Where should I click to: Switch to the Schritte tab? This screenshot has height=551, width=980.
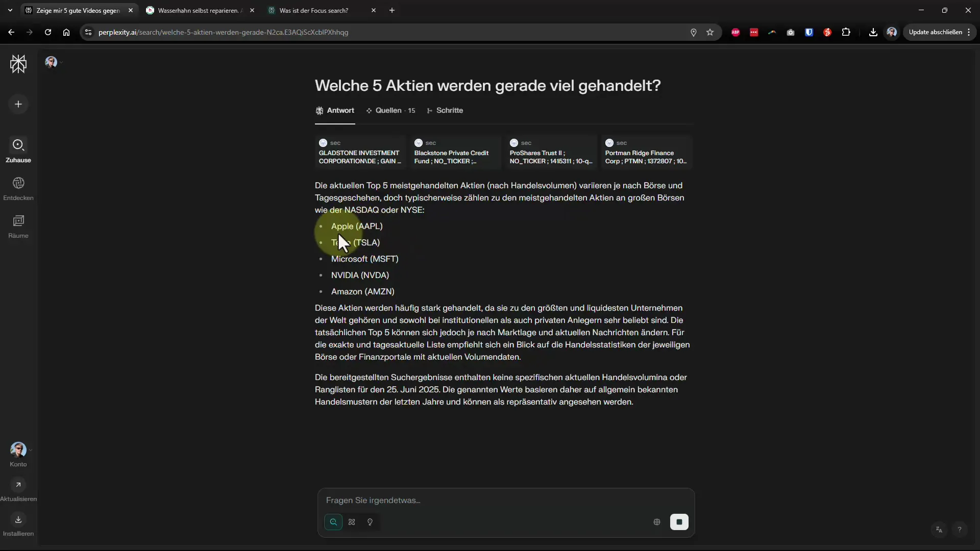(445, 111)
